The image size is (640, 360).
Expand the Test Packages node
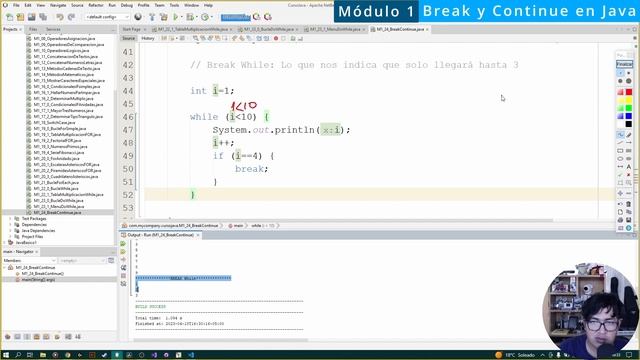[10, 219]
